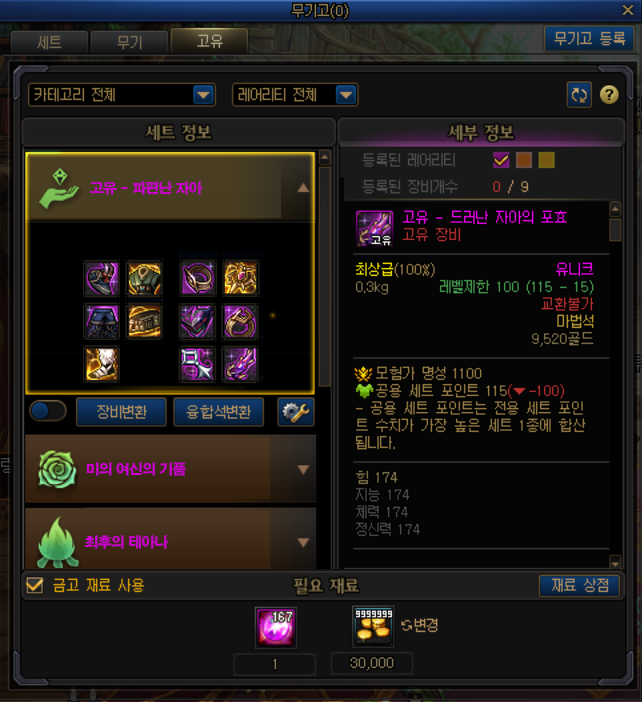Open the yellow question mark help
Image resolution: width=642 pixels, height=702 pixels.
point(609,94)
